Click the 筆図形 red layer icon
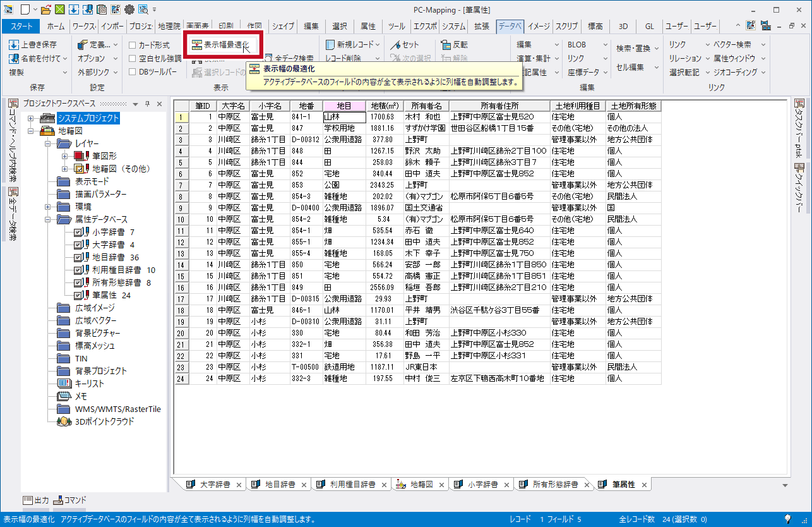Viewport: 812px width, 527px height. tap(82, 156)
